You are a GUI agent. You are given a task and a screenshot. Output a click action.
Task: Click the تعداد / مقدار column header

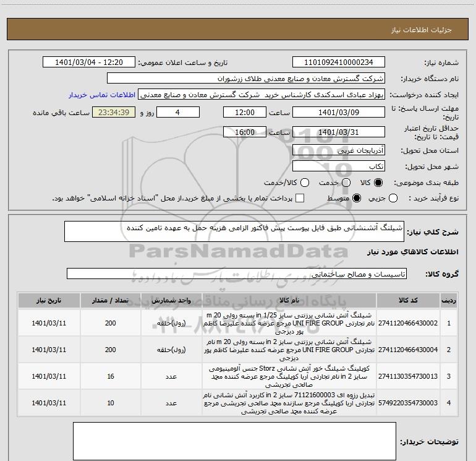(x=111, y=301)
